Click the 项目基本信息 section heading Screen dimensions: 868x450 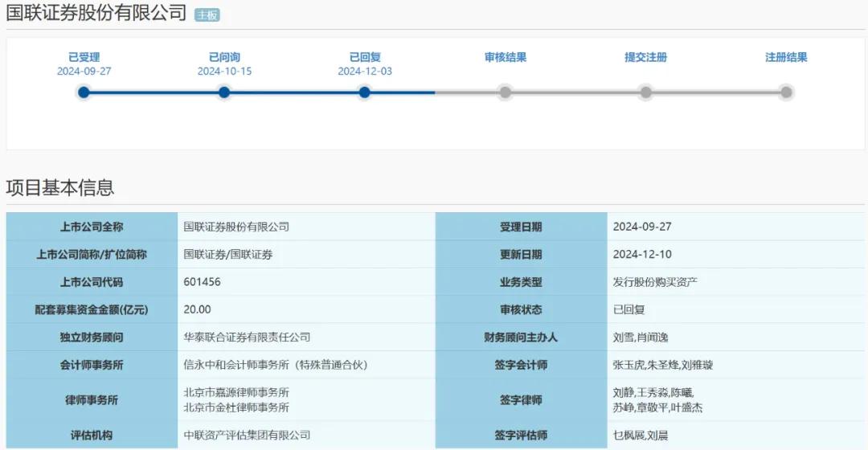pyautogui.click(x=59, y=188)
